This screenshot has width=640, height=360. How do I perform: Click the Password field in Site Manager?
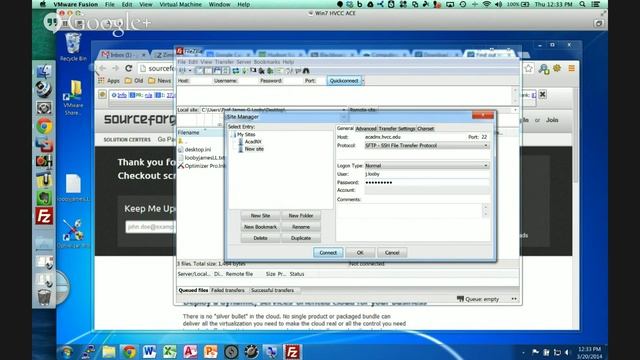click(427, 182)
